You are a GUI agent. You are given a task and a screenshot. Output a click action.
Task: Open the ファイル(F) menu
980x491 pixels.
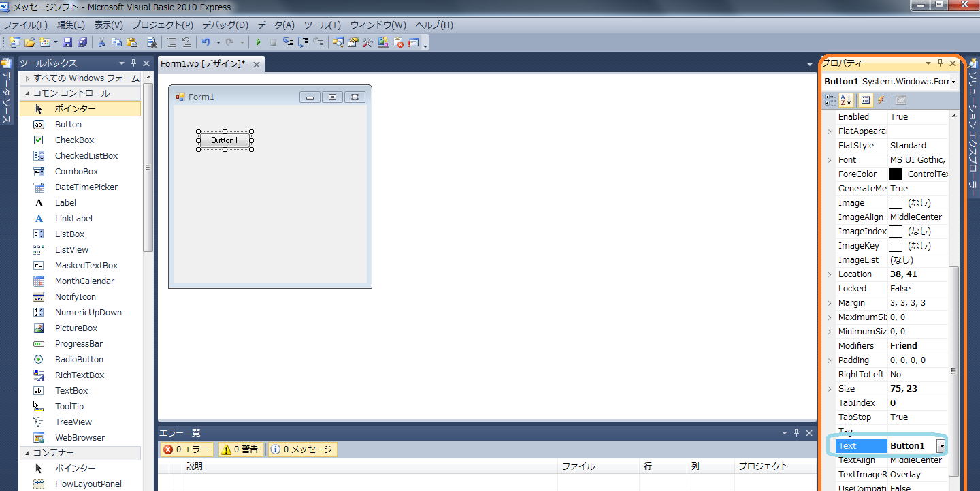point(26,25)
